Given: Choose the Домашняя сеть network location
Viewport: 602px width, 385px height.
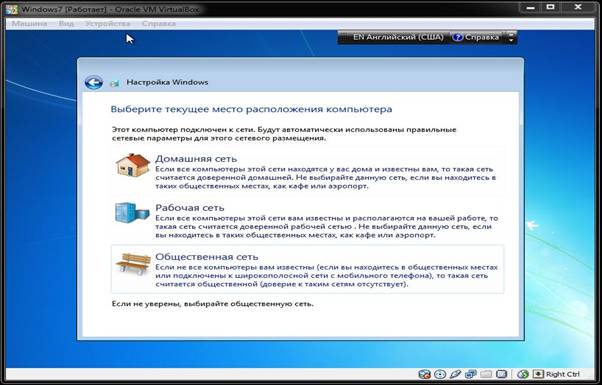Looking at the screenshot, I should click(308, 171).
